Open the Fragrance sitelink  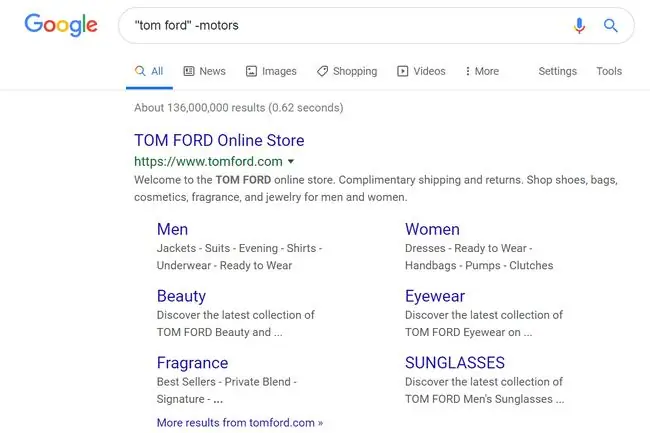pos(192,363)
